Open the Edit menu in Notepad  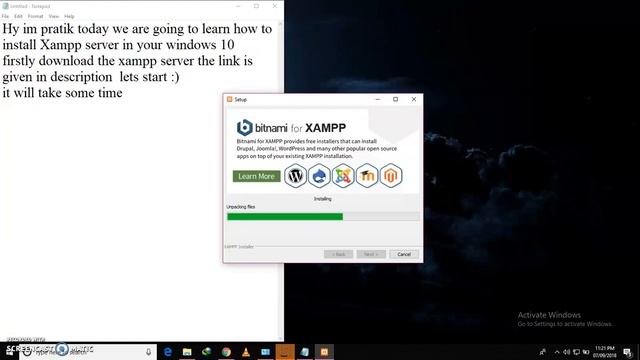click(x=18, y=16)
